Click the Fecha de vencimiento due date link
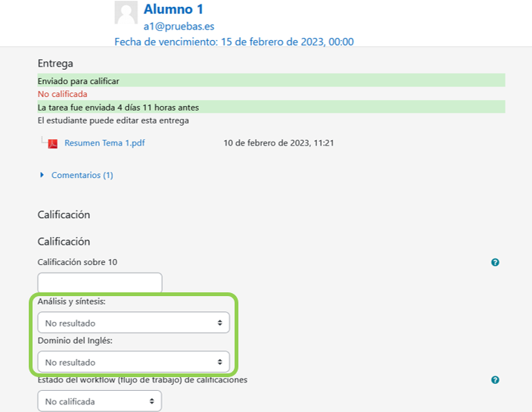 click(234, 42)
